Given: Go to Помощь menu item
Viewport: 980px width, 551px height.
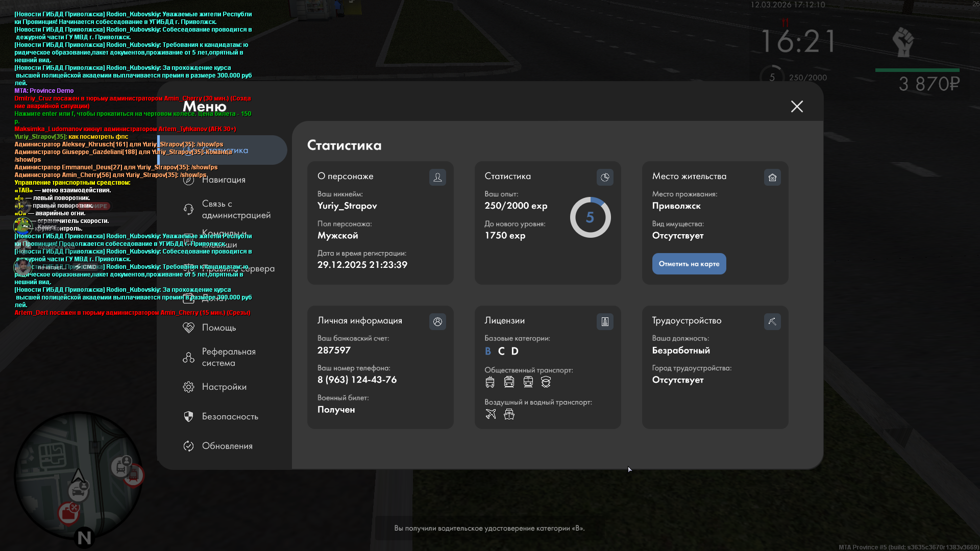Looking at the screenshot, I should click(218, 328).
